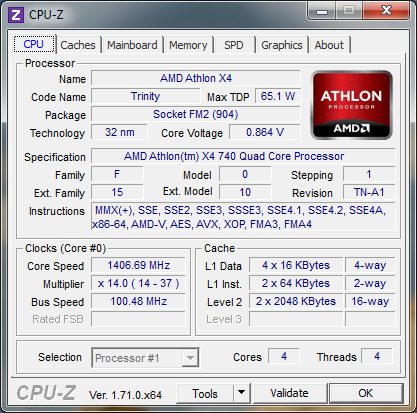Expand the Tools dropdown arrow
417x413 pixels.
242,393
